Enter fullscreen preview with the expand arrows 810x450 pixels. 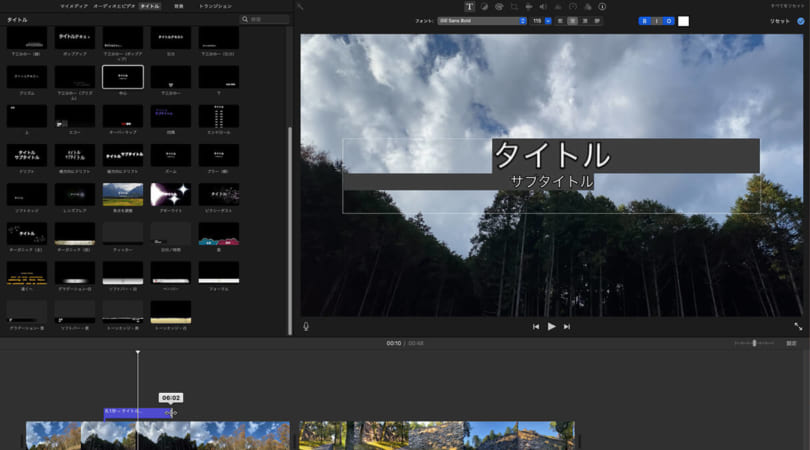[x=798, y=326]
